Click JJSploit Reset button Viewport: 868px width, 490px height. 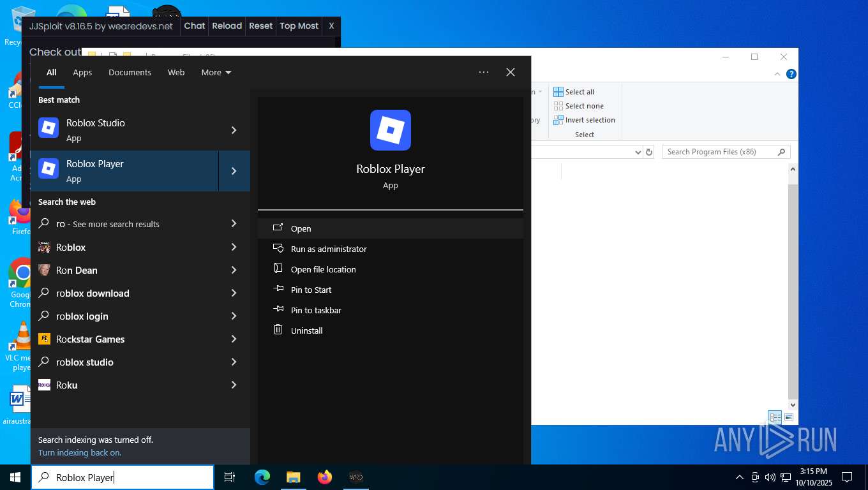click(x=260, y=26)
